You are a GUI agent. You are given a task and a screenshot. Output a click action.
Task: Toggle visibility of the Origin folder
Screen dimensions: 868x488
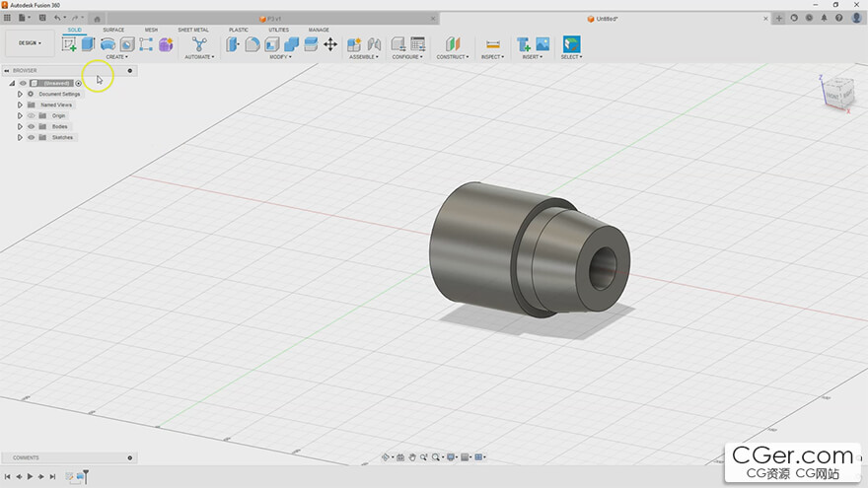pyautogui.click(x=31, y=115)
